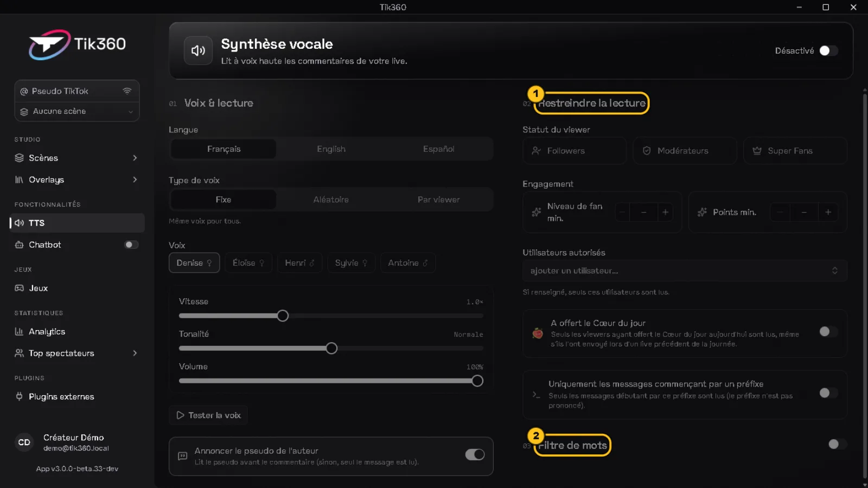
Task: Click the Chatbot robot icon
Action: click(x=19, y=245)
